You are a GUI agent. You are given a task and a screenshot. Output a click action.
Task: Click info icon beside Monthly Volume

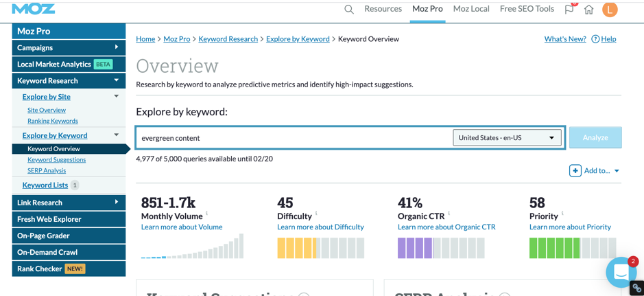click(x=207, y=213)
